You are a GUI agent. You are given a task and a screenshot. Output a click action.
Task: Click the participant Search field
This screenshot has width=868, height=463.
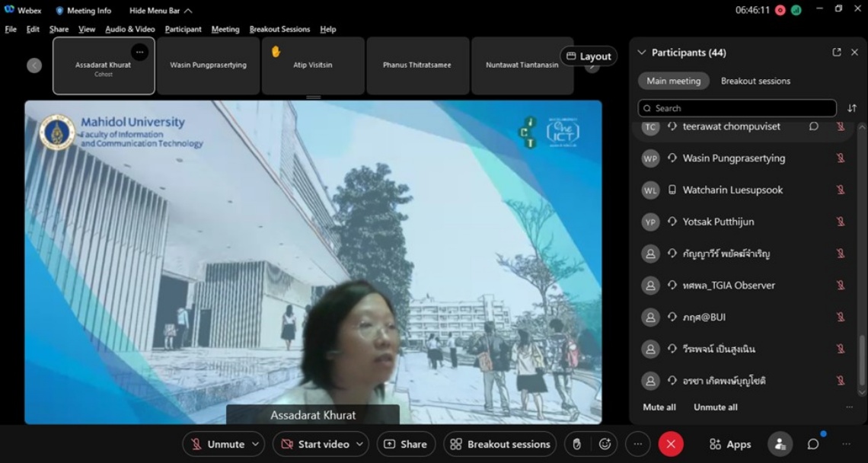pos(736,108)
